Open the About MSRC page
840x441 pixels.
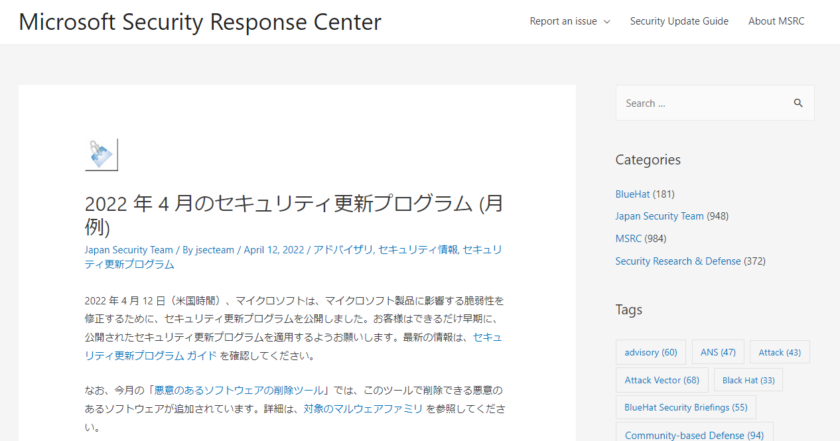point(776,21)
